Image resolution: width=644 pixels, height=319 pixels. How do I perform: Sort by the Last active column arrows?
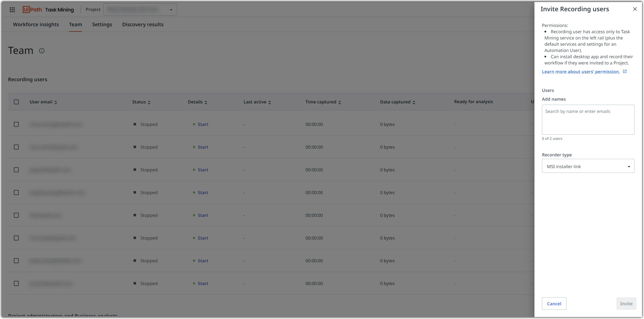pos(270,102)
